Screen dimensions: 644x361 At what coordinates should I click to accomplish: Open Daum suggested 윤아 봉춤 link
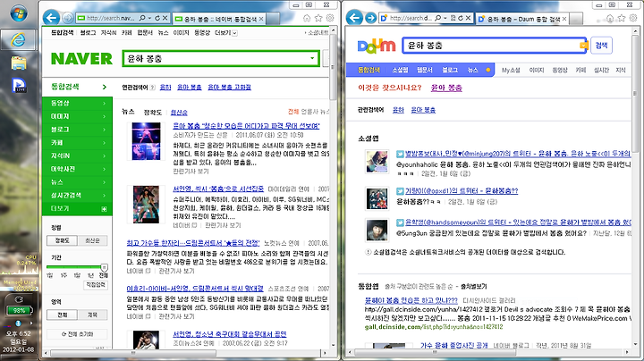click(446, 88)
